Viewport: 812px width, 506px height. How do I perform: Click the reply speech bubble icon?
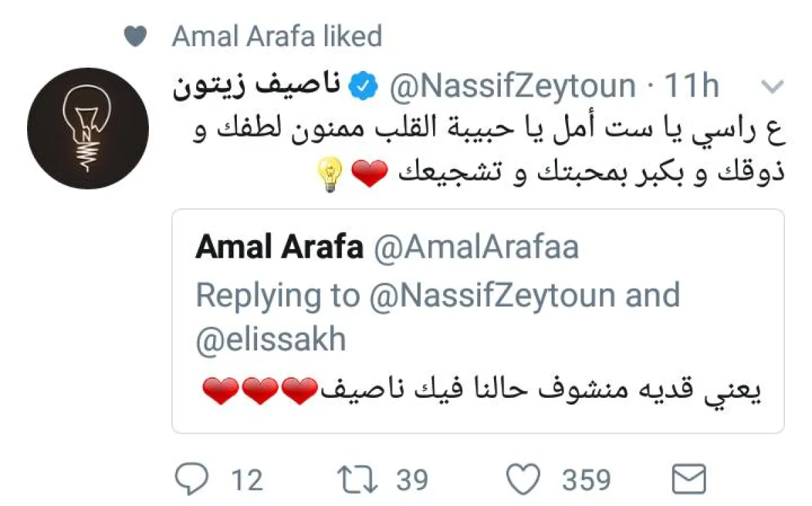[x=191, y=480]
